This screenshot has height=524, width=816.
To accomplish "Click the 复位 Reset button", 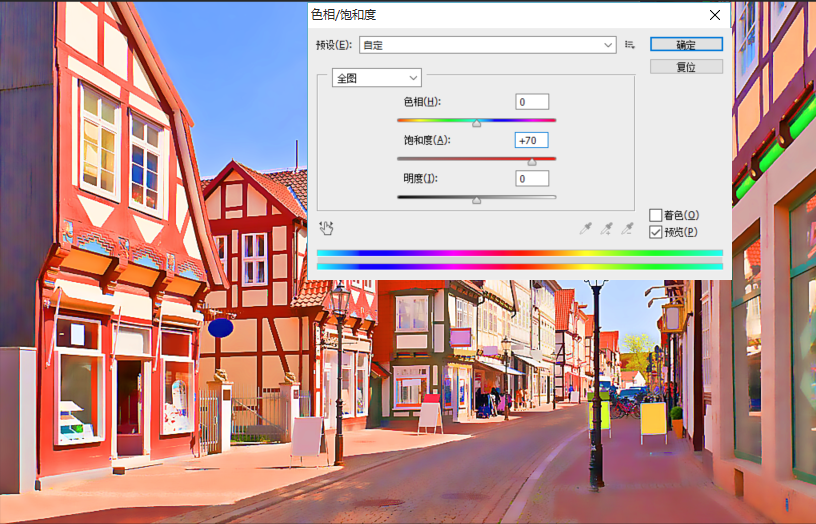I will (x=686, y=67).
